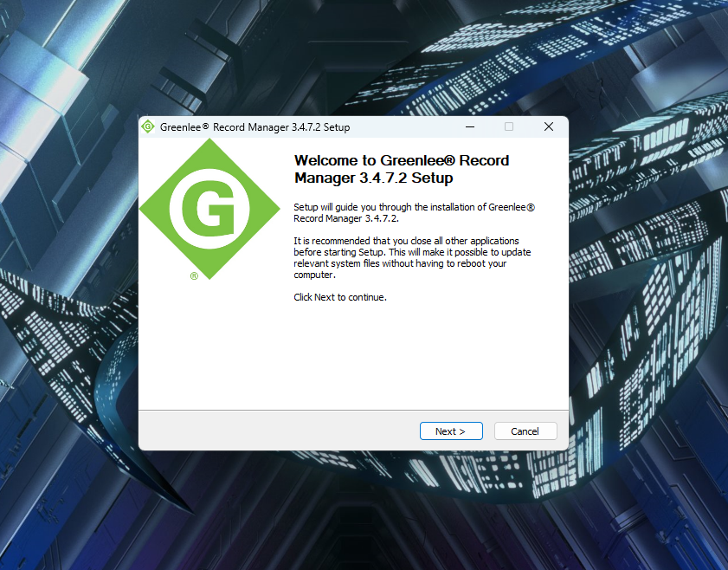The image size is (728, 570).
Task: Minimize the setup window
Action: click(x=469, y=126)
